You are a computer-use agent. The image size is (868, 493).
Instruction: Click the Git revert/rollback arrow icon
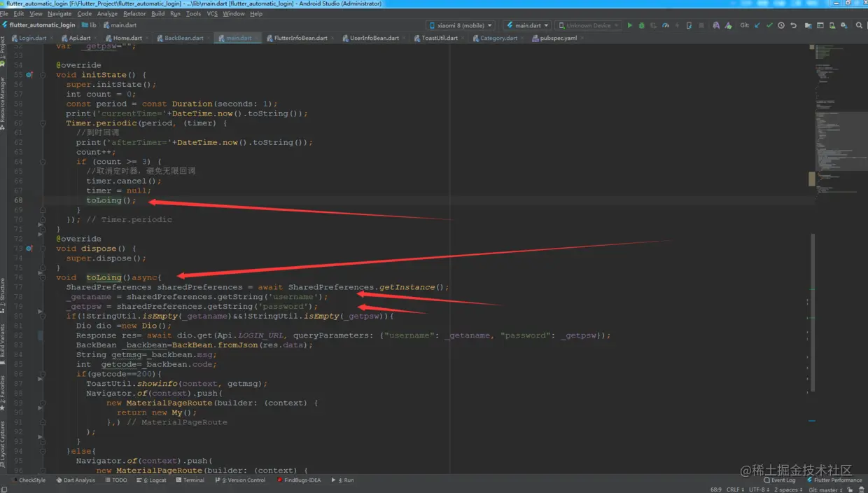(793, 25)
